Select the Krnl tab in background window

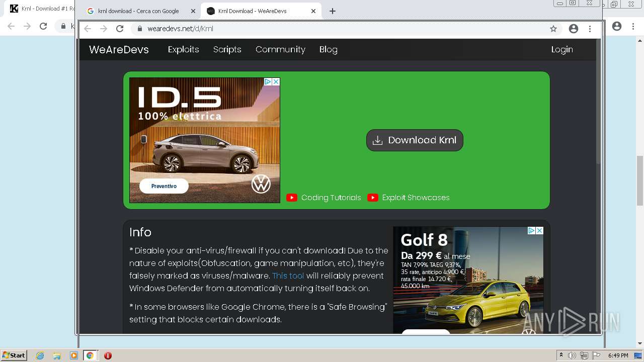[43, 9]
